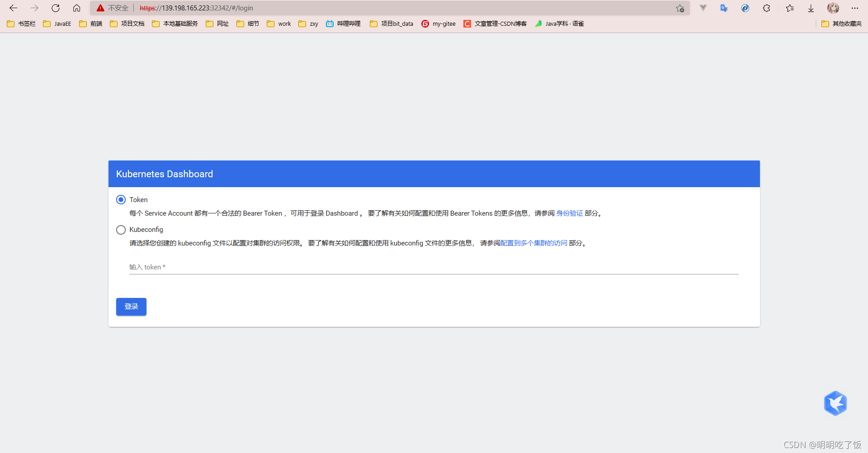Open the 细节 bookmark folder
Viewport: 868px width, 453px height.
[x=248, y=24]
